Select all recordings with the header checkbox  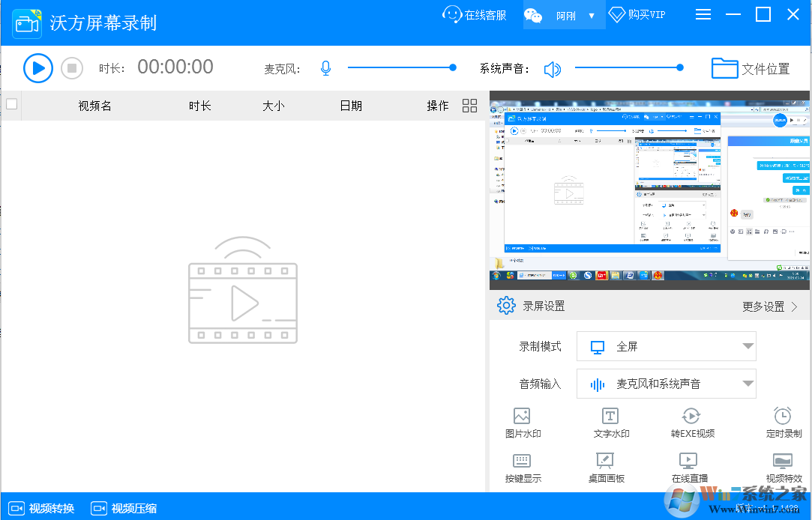pos(11,106)
